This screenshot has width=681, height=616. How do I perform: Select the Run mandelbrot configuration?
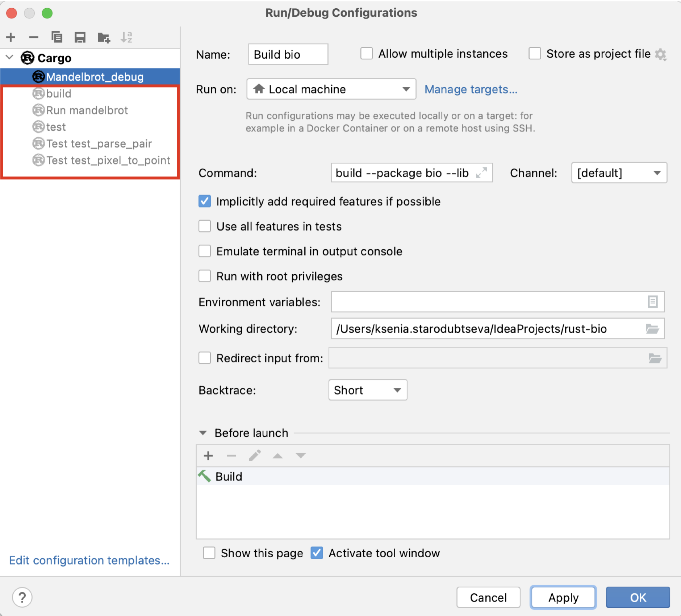click(87, 110)
